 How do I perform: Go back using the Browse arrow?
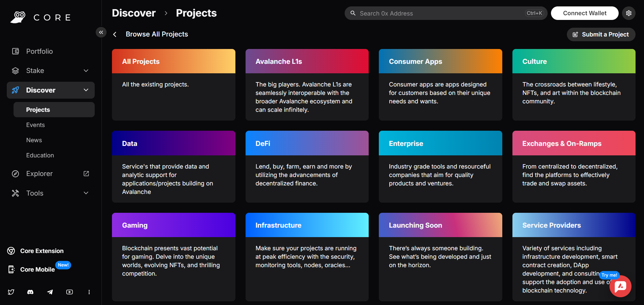click(x=115, y=34)
